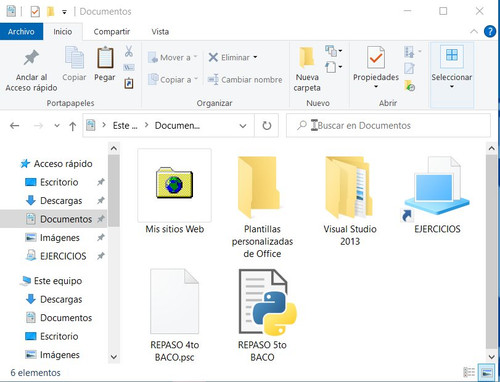Click Mover a in the ribbon
Viewport: 500px width, 382px height.
[172, 57]
